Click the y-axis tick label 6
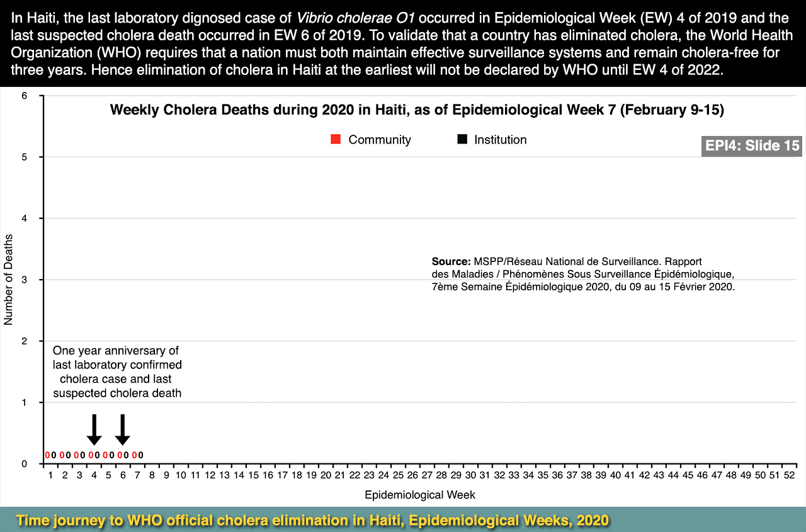 pos(25,96)
